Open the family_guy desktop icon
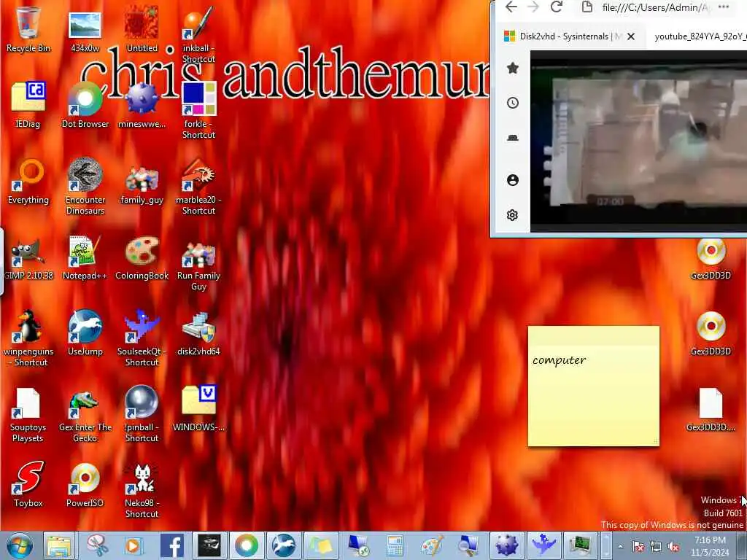The height and width of the screenshot is (560, 747). tap(142, 186)
